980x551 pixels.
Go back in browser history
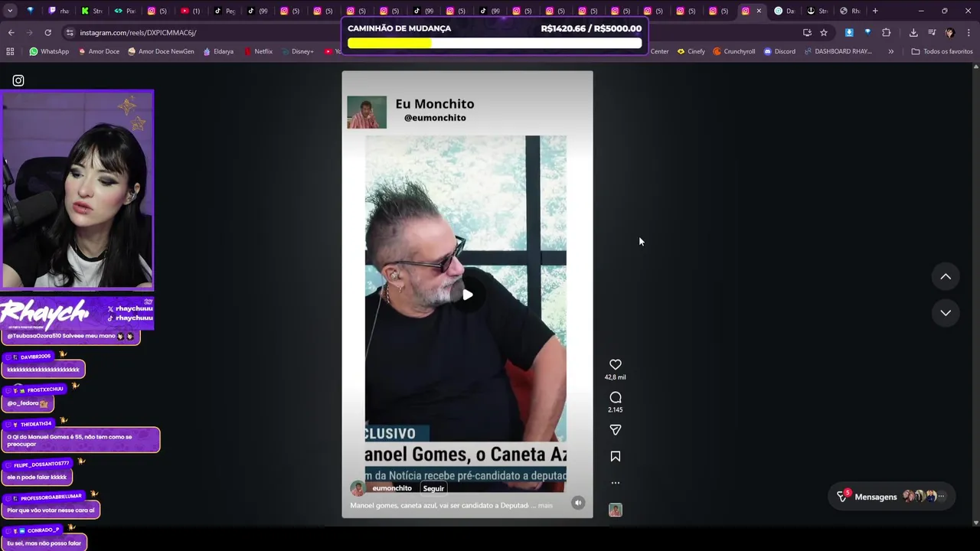[x=11, y=33]
